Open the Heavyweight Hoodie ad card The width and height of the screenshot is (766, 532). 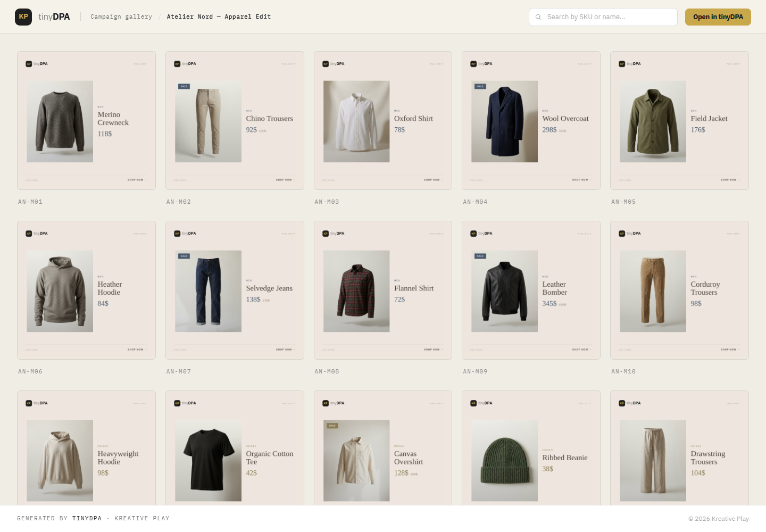point(86,448)
